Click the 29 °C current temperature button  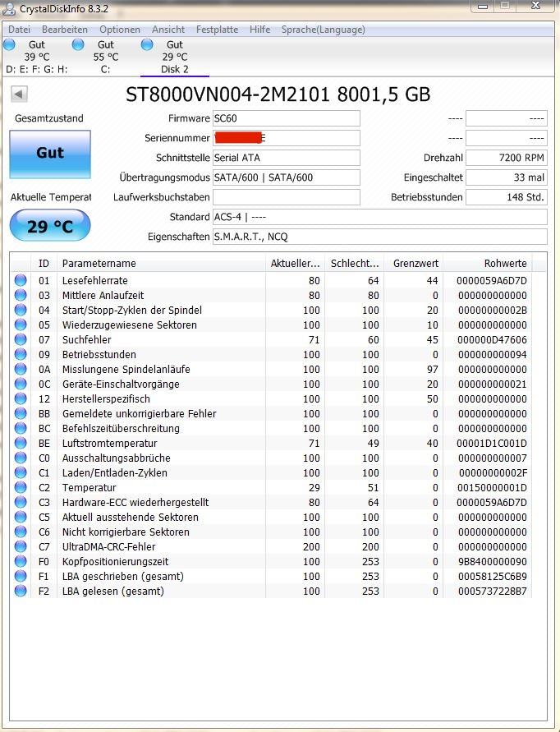click(x=50, y=225)
